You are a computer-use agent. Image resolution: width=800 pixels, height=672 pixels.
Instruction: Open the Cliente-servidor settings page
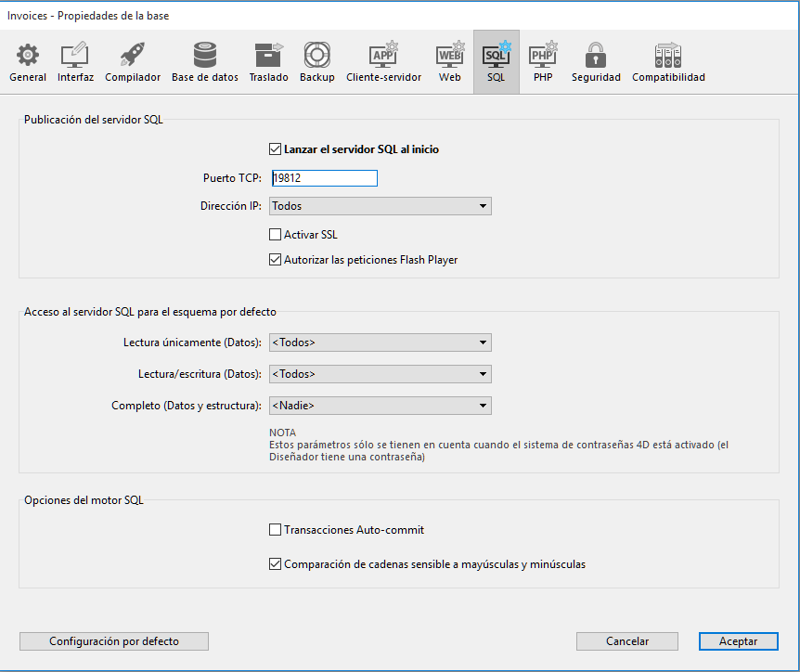click(383, 56)
